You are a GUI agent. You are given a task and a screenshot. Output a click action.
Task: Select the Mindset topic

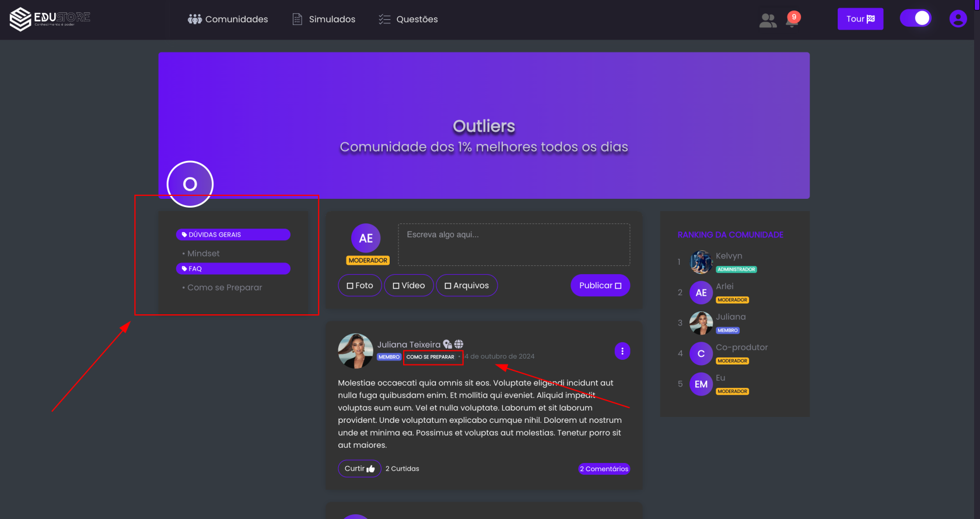pyautogui.click(x=204, y=253)
